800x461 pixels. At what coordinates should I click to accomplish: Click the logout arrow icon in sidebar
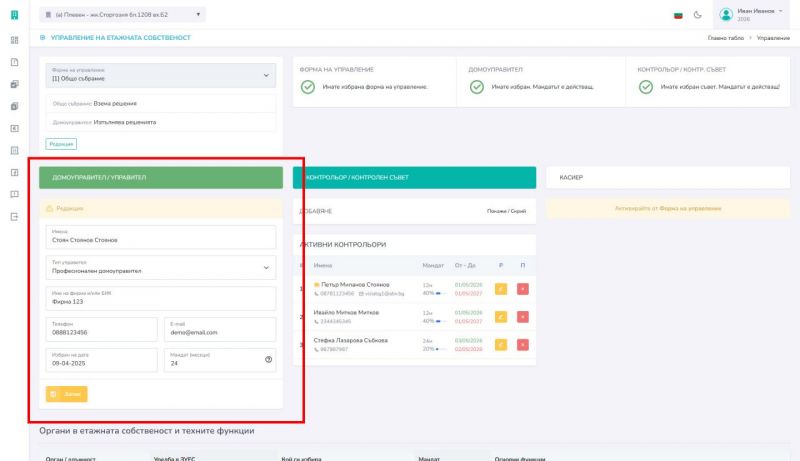click(x=14, y=217)
